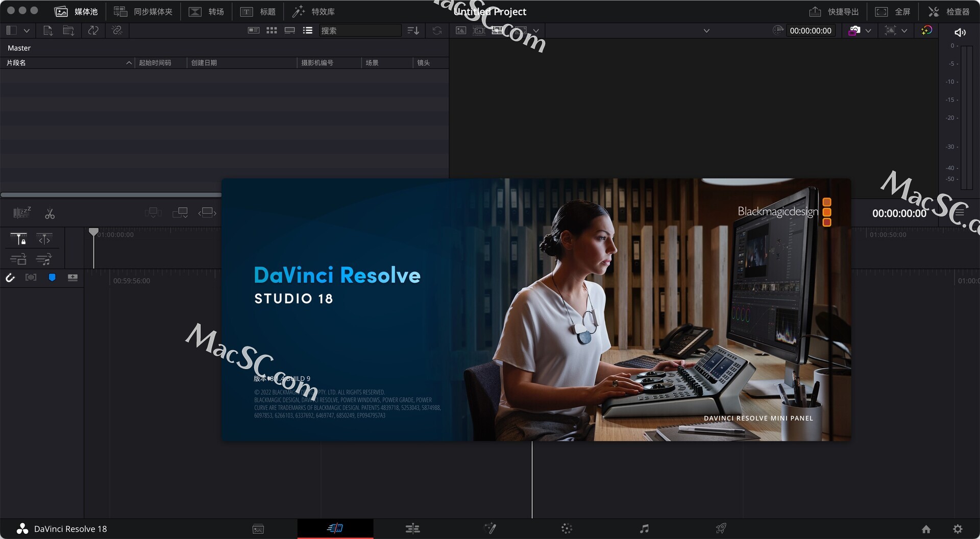Click the clock icon beside viewer timecode
Image resolution: width=980 pixels, height=539 pixels.
pos(778,30)
